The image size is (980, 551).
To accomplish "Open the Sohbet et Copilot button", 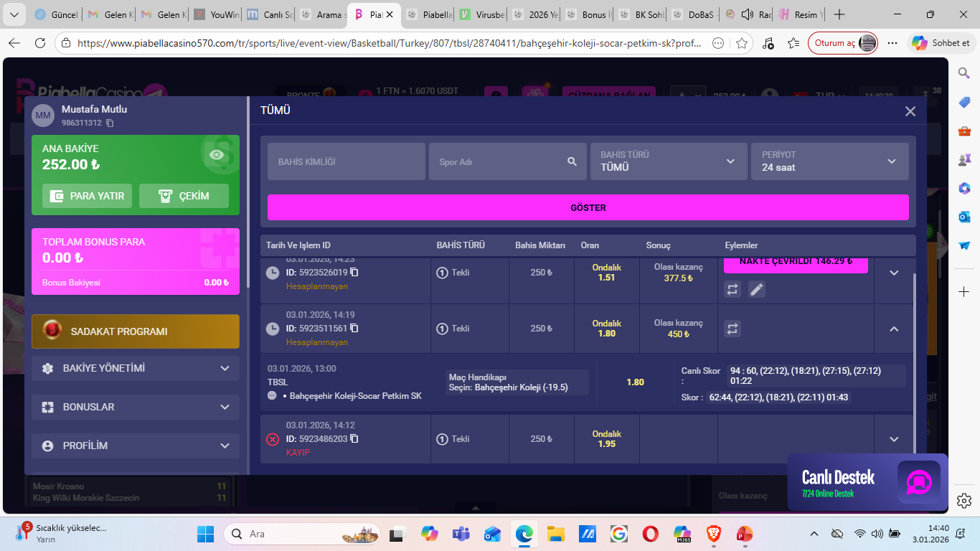I will 941,43.
